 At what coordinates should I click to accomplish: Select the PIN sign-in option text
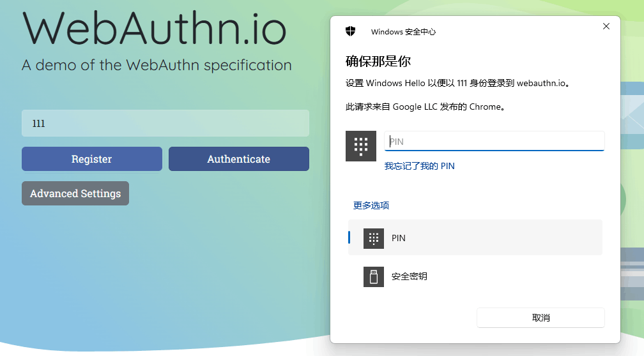coord(399,239)
